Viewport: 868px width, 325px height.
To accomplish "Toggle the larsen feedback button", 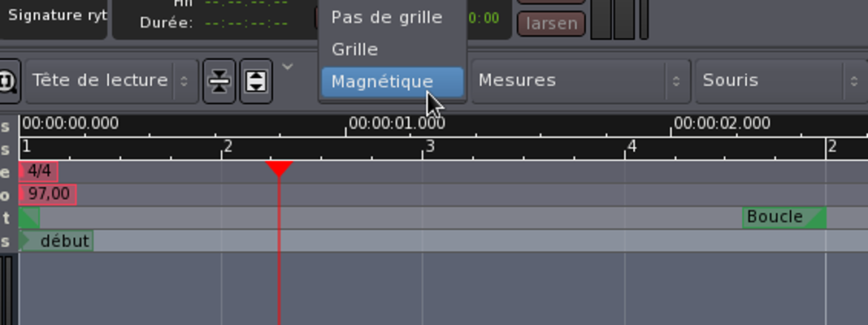I will pos(551,24).
